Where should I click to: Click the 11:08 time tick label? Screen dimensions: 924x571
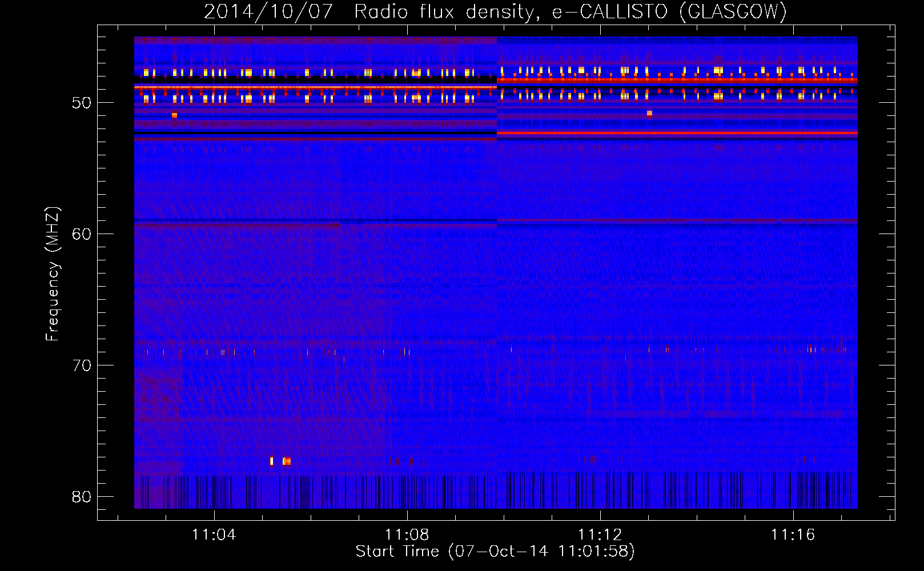pos(407,535)
